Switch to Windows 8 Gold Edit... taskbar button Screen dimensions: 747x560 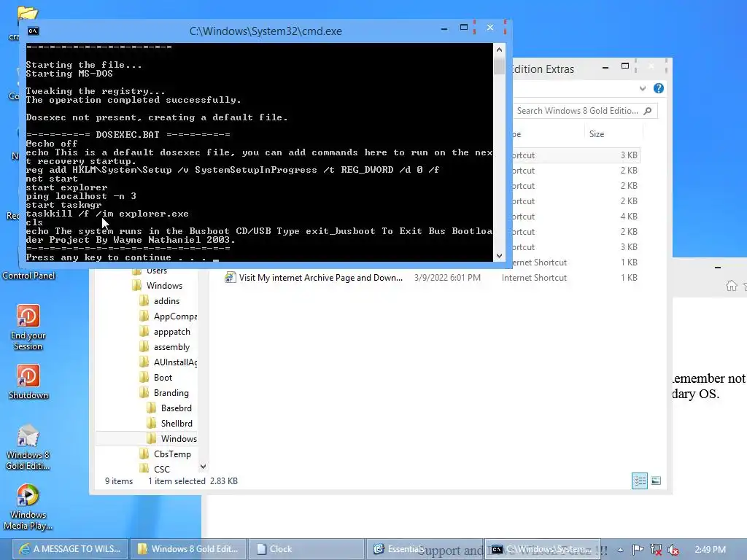point(187,549)
